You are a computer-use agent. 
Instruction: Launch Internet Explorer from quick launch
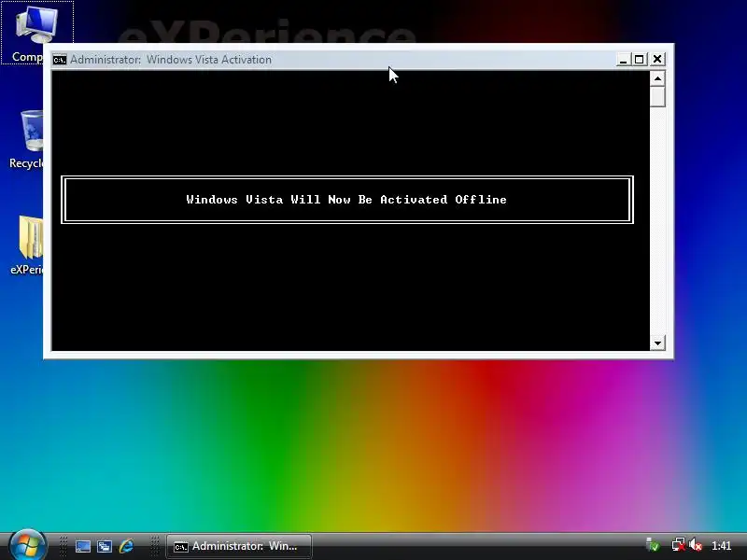tap(126, 546)
